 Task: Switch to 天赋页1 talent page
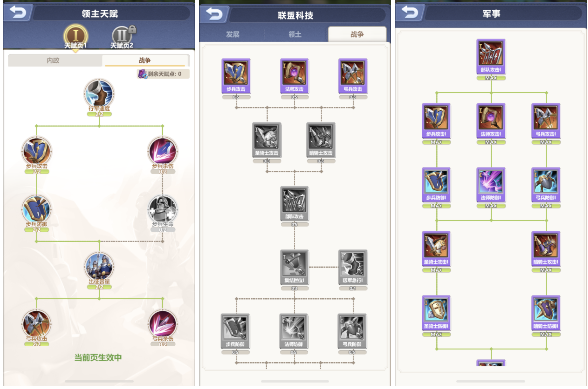75,37
